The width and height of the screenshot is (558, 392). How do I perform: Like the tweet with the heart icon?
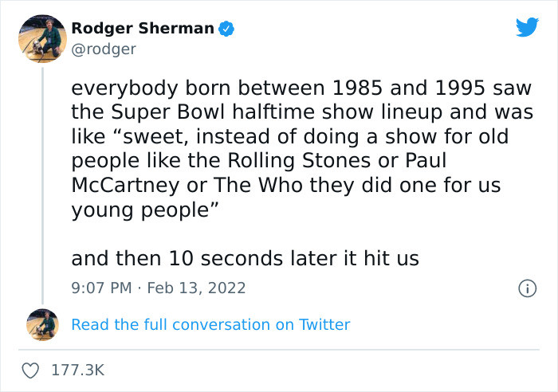[32, 370]
